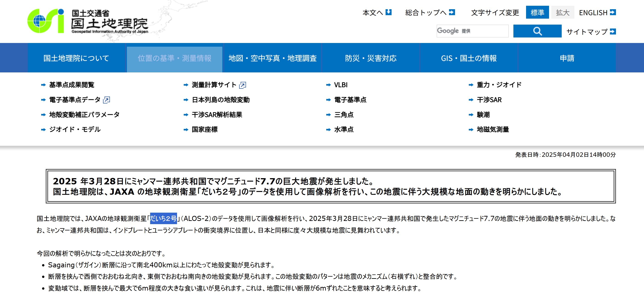The width and height of the screenshot is (644, 300).
Task: Click the magnifying glass search button
Action: point(537,31)
